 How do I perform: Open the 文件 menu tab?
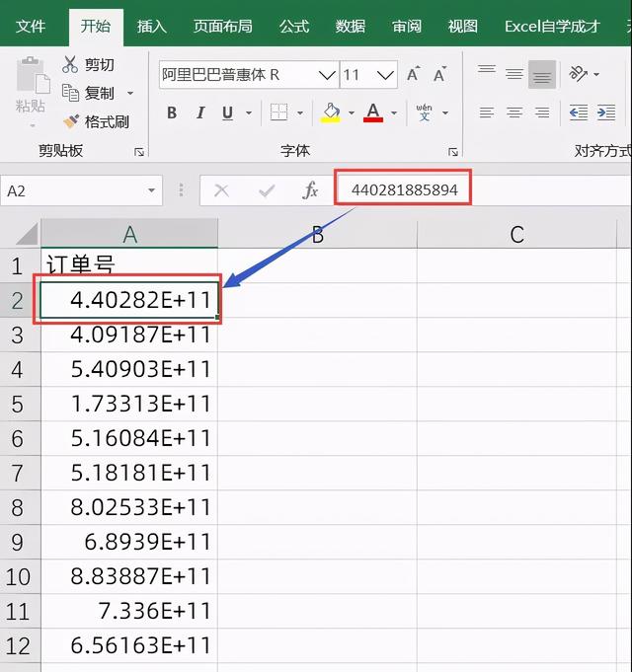[31, 26]
